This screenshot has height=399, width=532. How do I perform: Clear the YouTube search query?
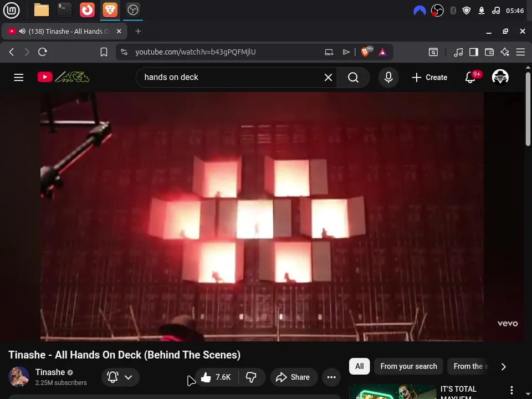328,78
